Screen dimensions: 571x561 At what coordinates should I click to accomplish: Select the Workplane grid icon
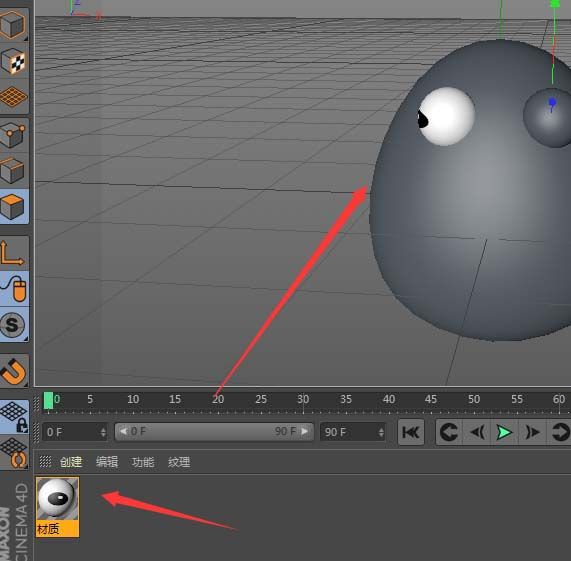(13, 96)
